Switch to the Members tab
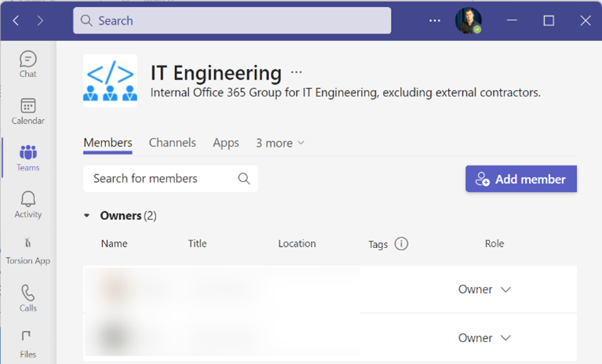Viewport: 602px width, 364px height. point(108,143)
